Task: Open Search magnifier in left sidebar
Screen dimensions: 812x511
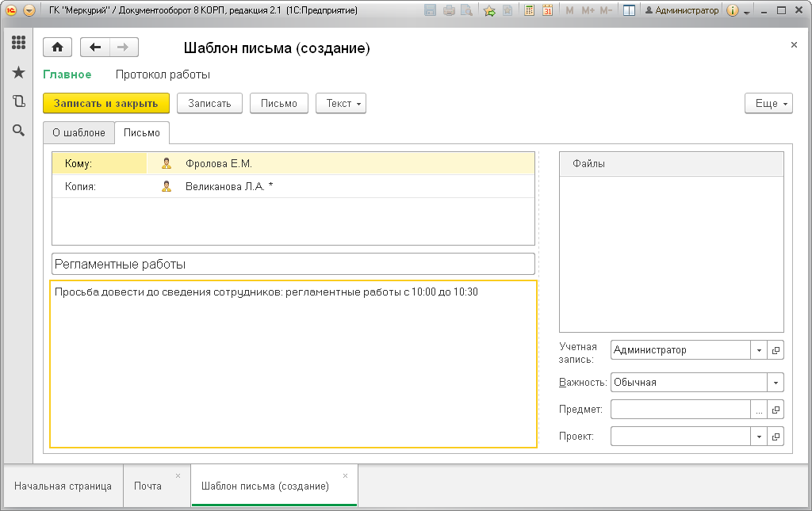Action: click(x=19, y=131)
